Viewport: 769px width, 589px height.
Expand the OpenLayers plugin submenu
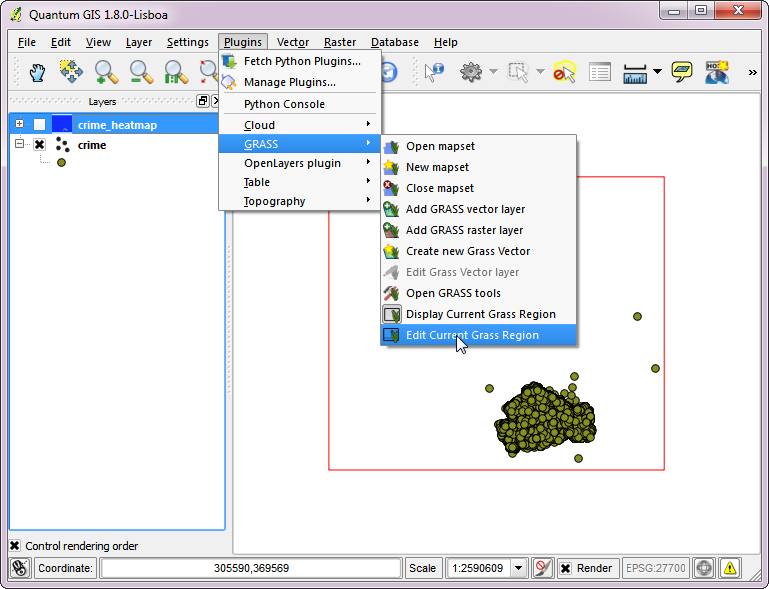tap(300, 163)
